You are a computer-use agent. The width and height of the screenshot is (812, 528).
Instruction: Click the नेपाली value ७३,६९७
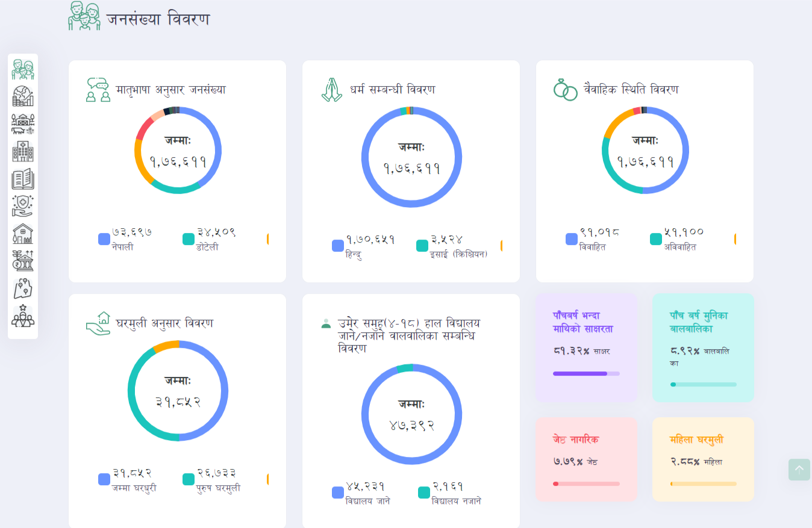click(132, 232)
